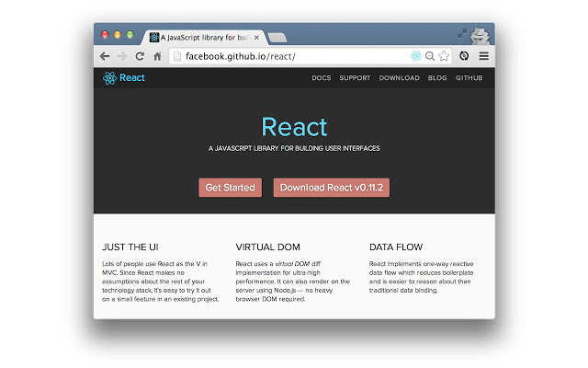Click the DATA FLOW heading
The height and width of the screenshot is (368, 588).
point(396,247)
